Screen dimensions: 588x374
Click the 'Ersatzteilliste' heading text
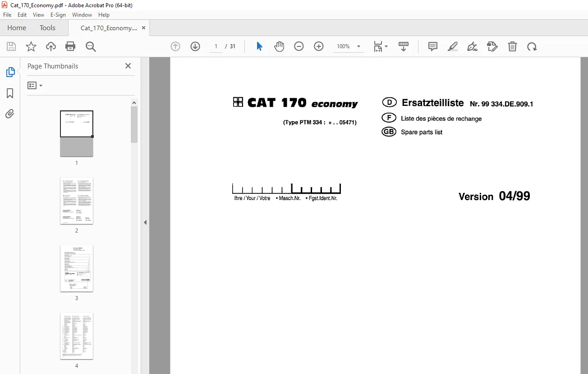click(432, 103)
